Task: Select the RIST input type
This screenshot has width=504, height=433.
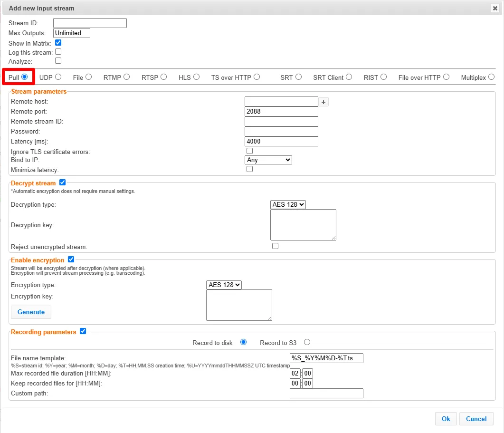Action: (x=383, y=77)
